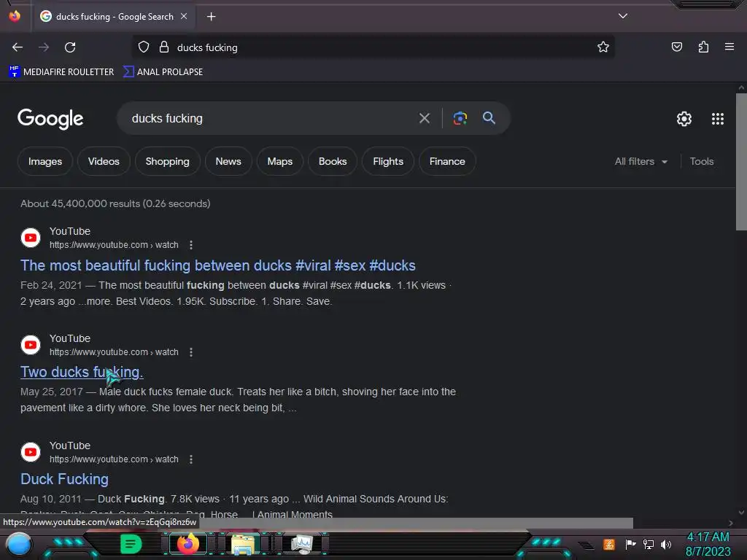The width and height of the screenshot is (747, 560).
Task: Select the Maps filter tab
Action: [279, 161]
